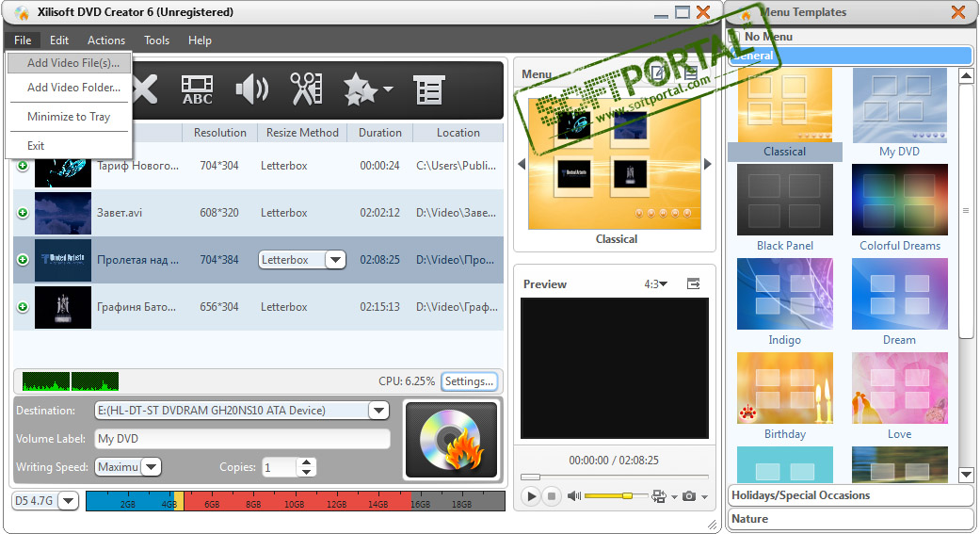Image resolution: width=980 pixels, height=534 pixels.
Task: Choose Add Video Folder... menu entry
Action: (70, 88)
